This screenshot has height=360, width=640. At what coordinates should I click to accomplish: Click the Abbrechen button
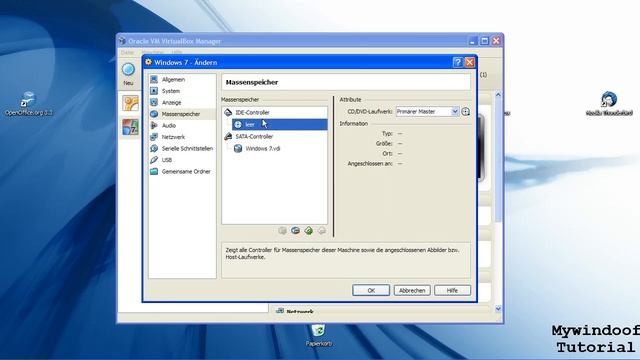(x=412, y=290)
